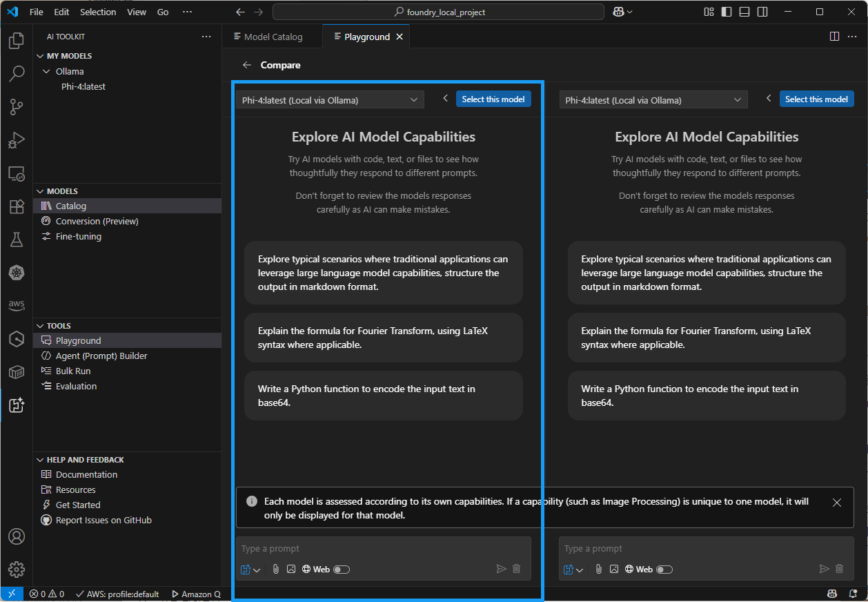The image size is (868, 602).
Task: Click left pane Select this model button
Action: [493, 99]
